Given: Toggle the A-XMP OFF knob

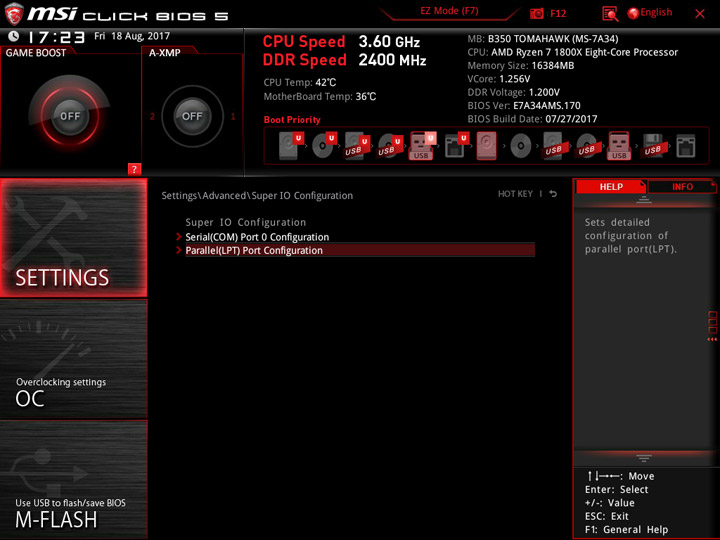Looking at the screenshot, I should [x=192, y=116].
